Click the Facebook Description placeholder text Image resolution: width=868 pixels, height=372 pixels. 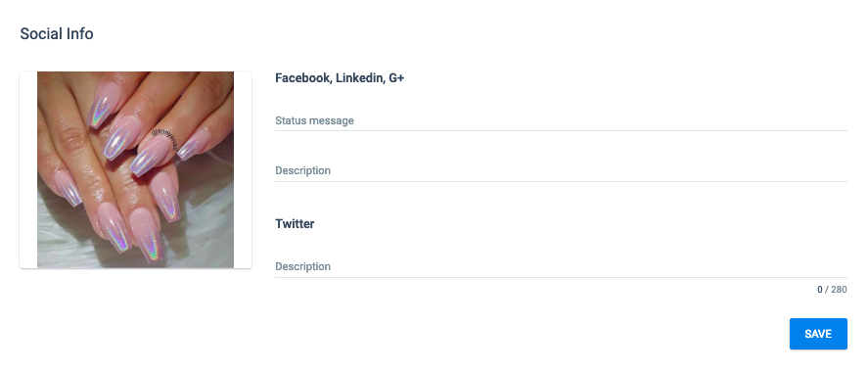pos(302,170)
